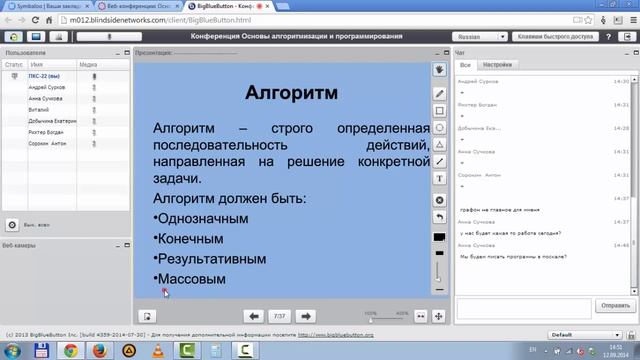640x360 pixels.
Task: Click the upload presentation icon
Action: [x=147, y=316]
